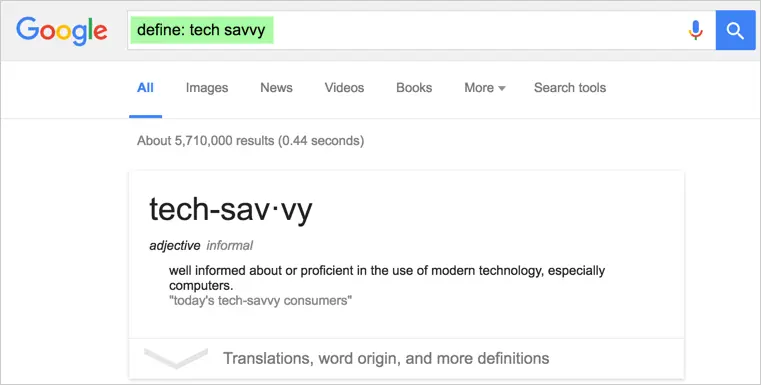Click the 'adjective' part-of-speech label
Screen dimensions: 761x385
[175, 246]
